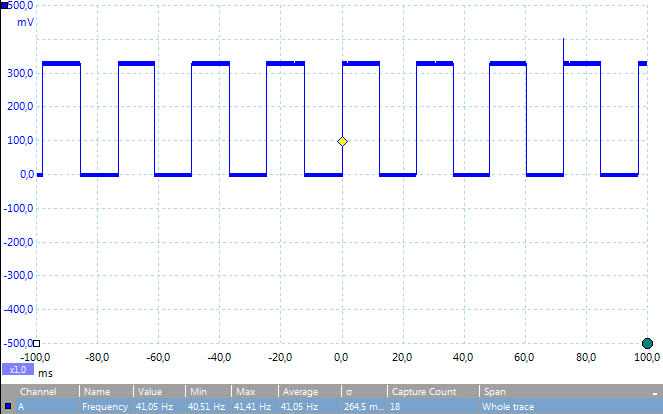This screenshot has height=414, width=663.
Task: Select the Capture Count column header
Action: click(x=424, y=392)
